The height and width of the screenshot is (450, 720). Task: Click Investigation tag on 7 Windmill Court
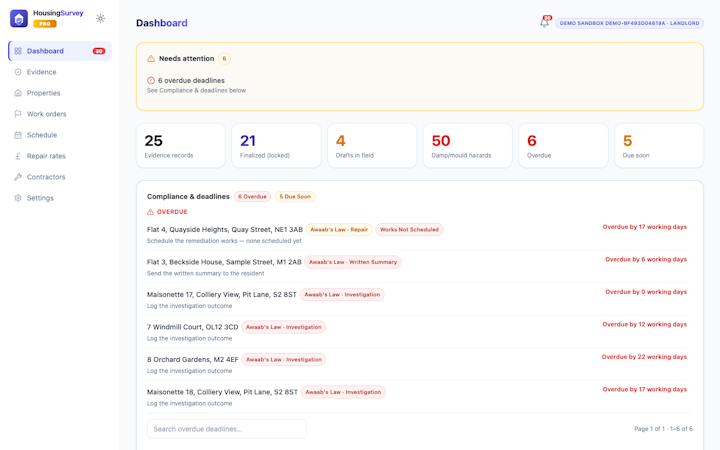(x=284, y=327)
